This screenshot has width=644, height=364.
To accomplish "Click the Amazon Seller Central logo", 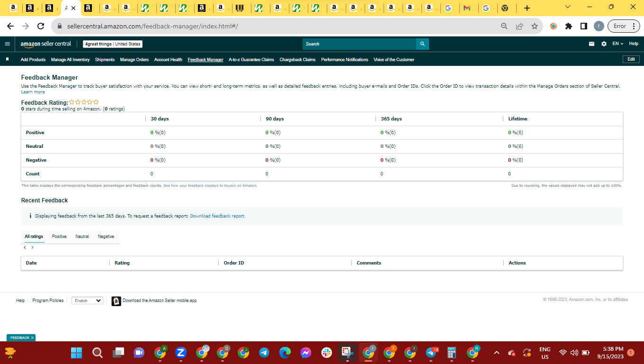I will coord(46,44).
